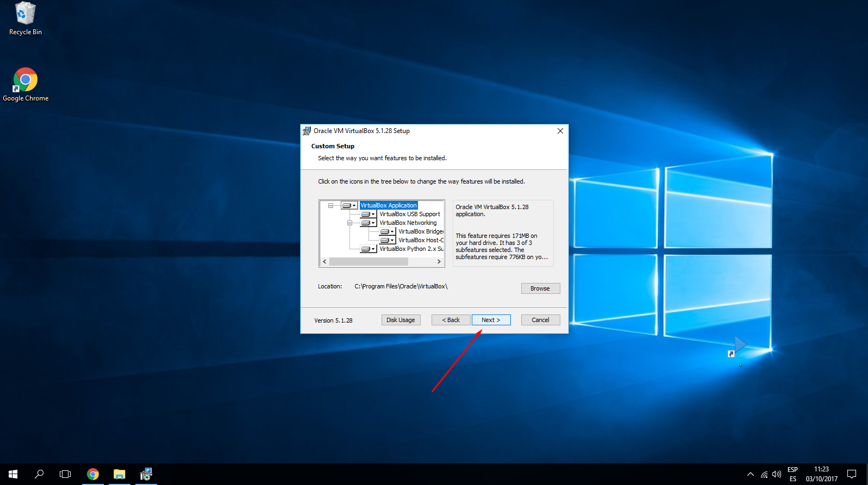Open taskbar Search

[x=39, y=474]
